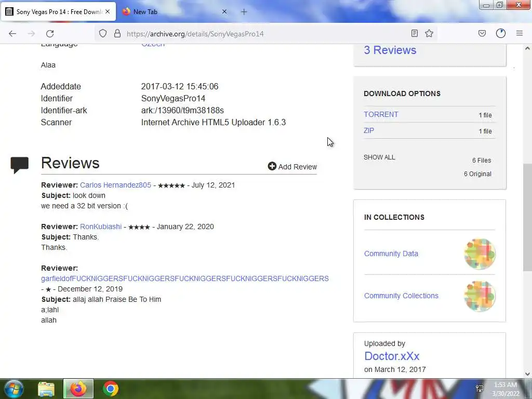Open the Community Collections link

[x=401, y=296]
